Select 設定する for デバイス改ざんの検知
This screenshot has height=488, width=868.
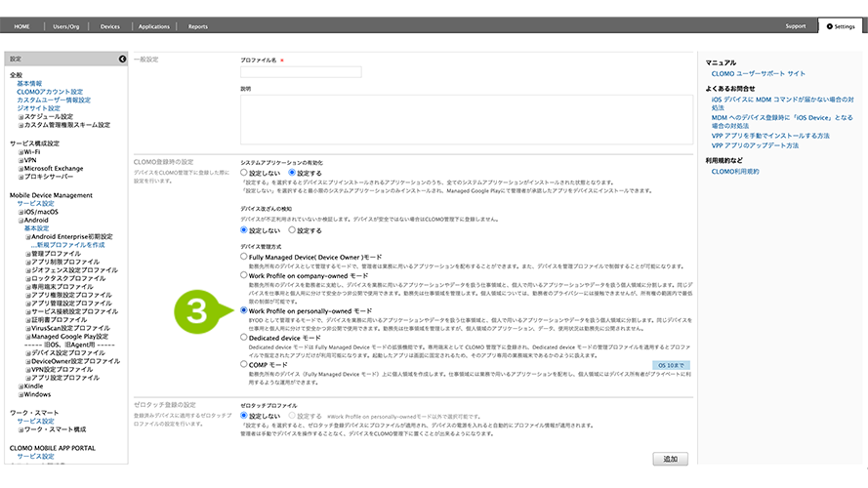pos(292,230)
